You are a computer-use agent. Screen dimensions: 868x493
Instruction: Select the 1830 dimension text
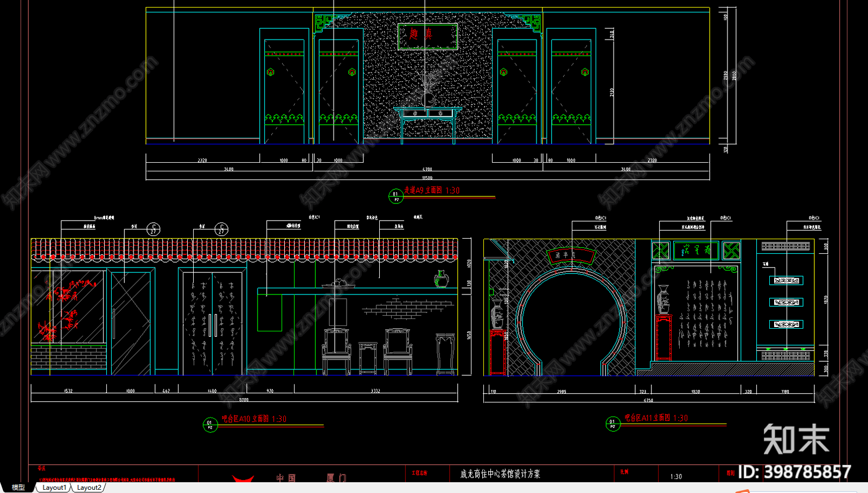[x=695, y=392]
